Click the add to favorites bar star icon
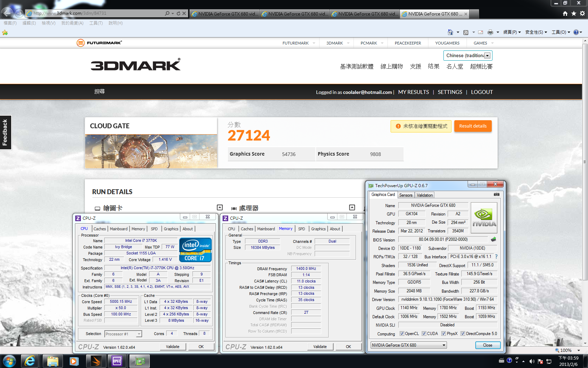 (x=5, y=33)
